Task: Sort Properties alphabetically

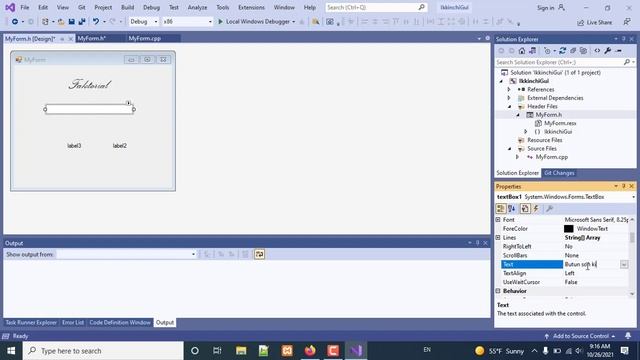Action: pos(512,209)
